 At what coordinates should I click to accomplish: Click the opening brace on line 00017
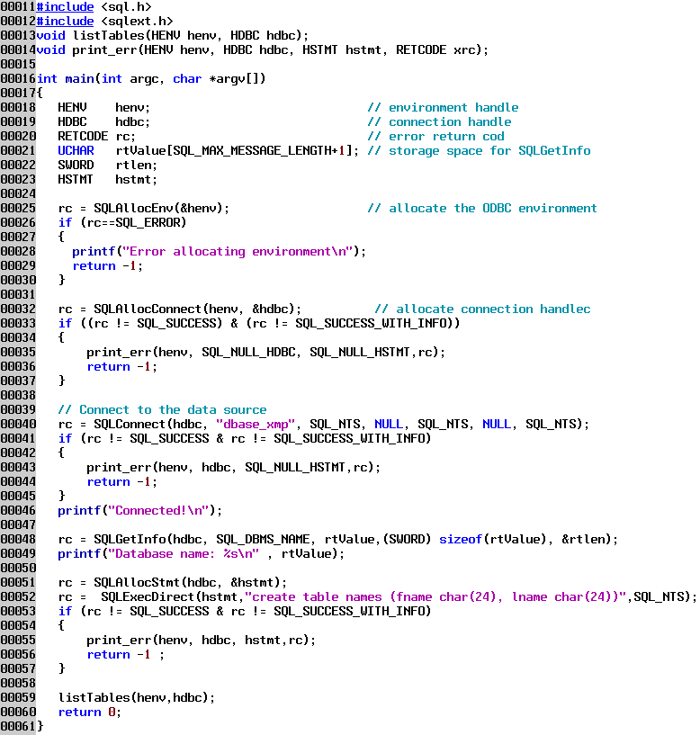40,94
